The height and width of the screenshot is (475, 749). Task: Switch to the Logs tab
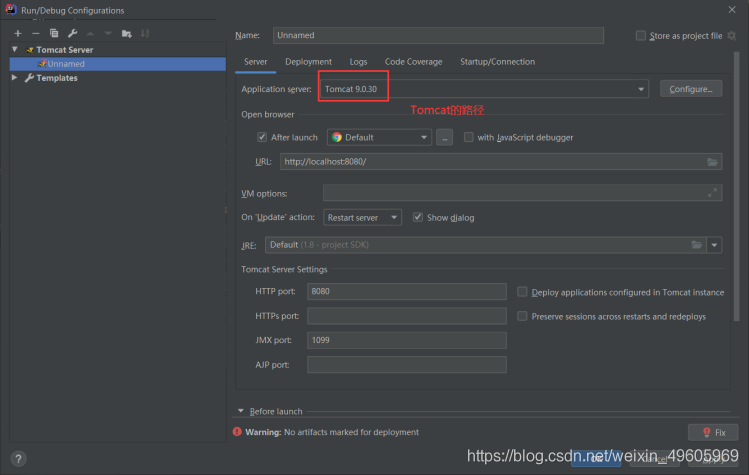[358, 62]
